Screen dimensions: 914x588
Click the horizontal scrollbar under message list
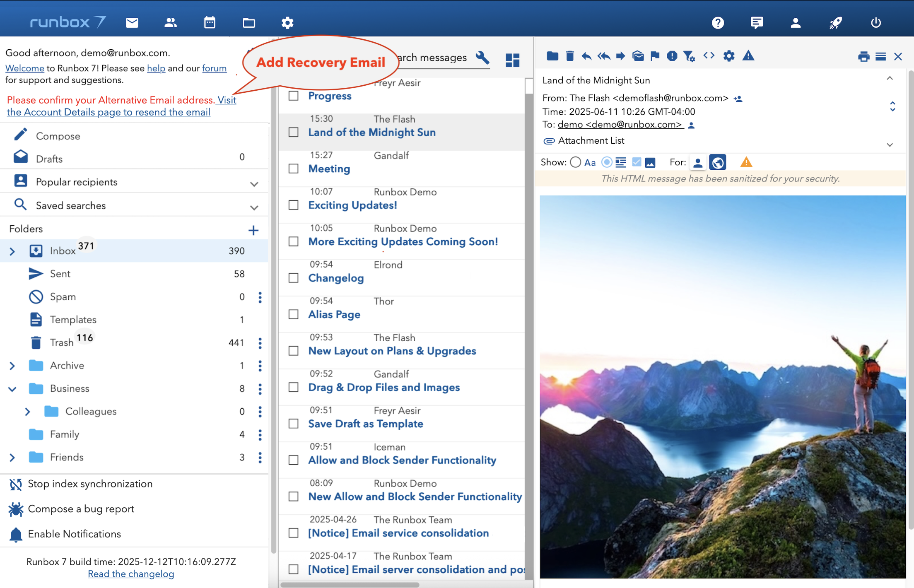click(350, 585)
